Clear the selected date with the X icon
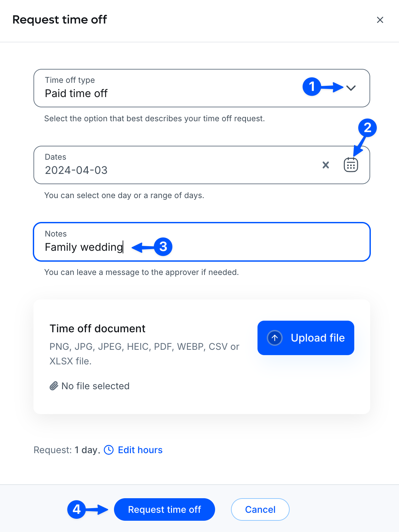The height and width of the screenshot is (532, 399). pos(326,165)
